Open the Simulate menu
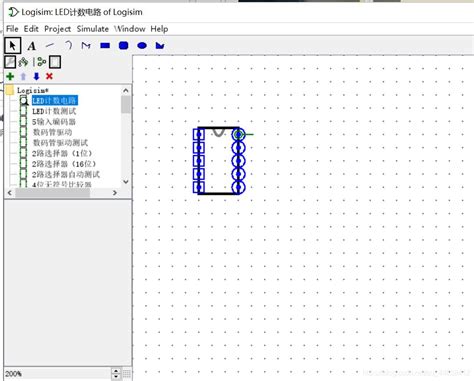Image resolution: width=474 pixels, height=381 pixels. (93, 29)
